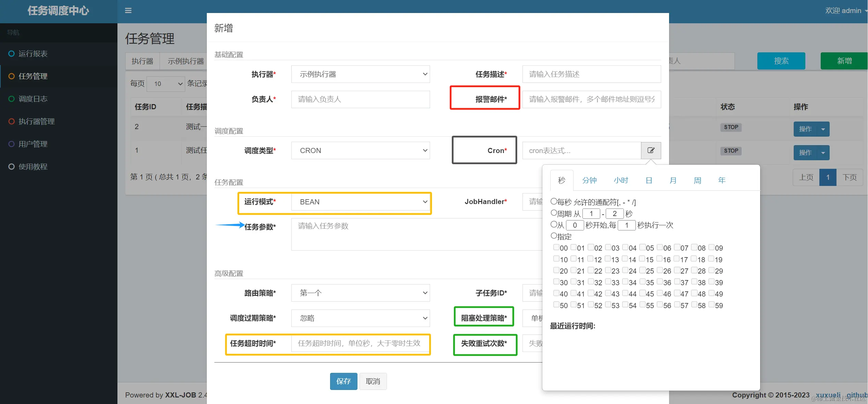868x404 pixels.
Task: Select the 每秒 wildcard radio option
Action: pos(554,201)
